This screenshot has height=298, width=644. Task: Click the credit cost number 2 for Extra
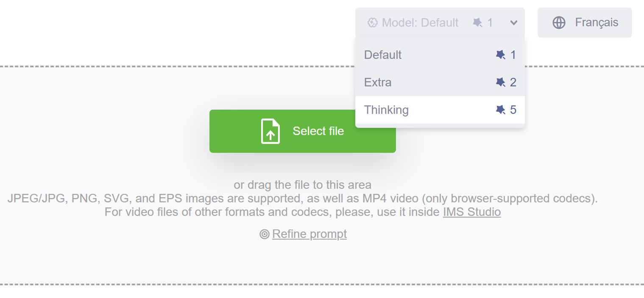click(513, 83)
